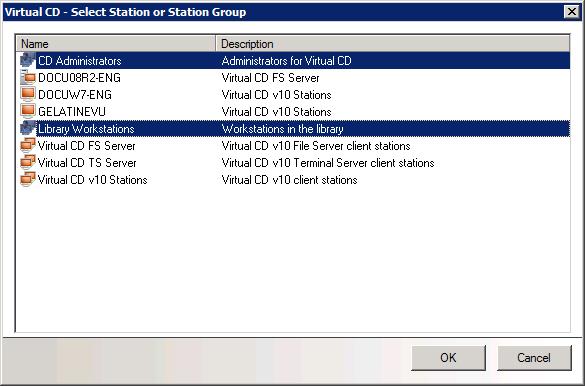Screen dimensions: 585x386
Task: Dismiss the dialog with Cancel
Action: (x=534, y=358)
